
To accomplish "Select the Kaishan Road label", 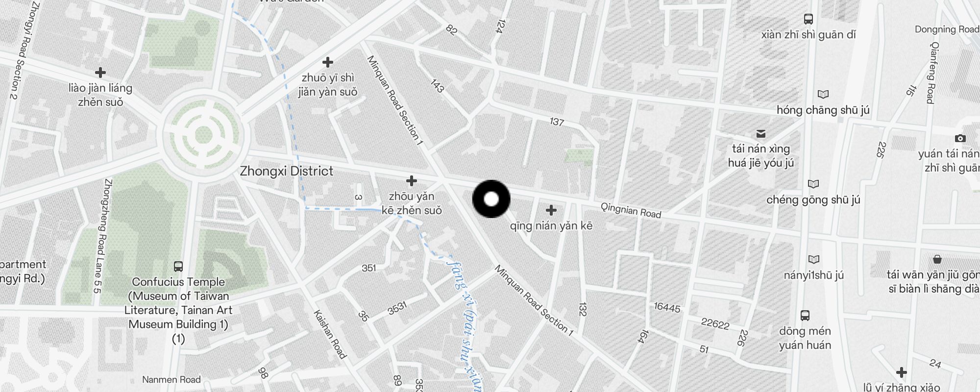I will 330,334.
